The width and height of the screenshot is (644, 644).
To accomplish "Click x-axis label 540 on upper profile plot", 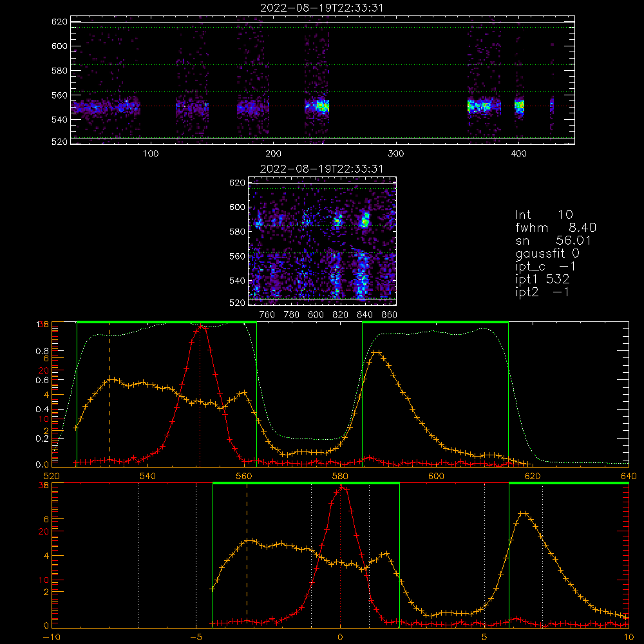I will pos(148,476).
